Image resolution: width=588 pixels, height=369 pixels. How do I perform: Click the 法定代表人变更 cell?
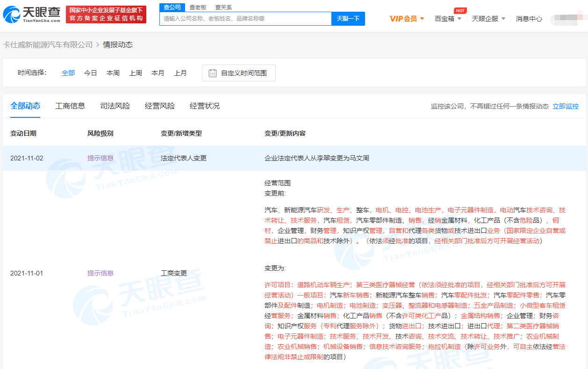(x=184, y=158)
